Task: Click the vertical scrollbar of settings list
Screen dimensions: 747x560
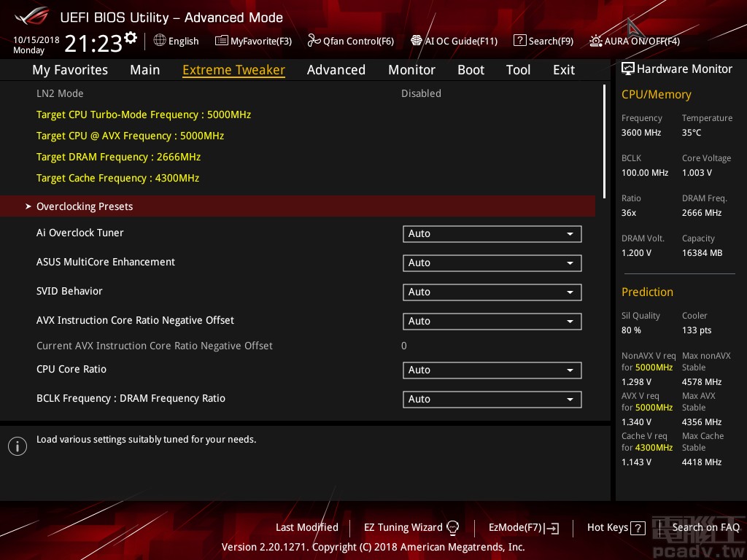Action: (604, 139)
